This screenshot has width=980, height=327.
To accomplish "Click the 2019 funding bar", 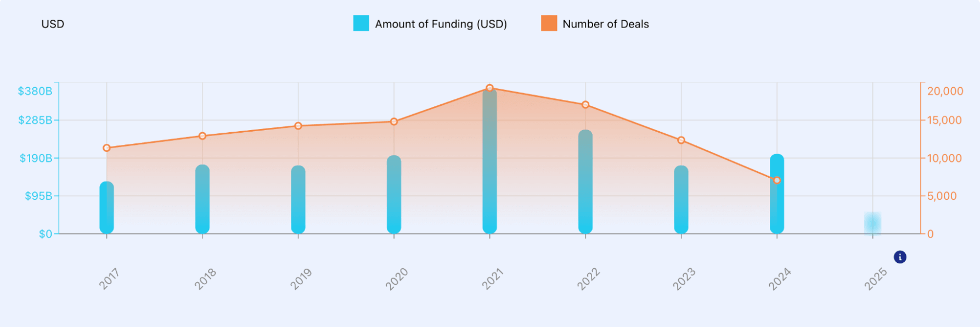I will pyautogui.click(x=298, y=199).
